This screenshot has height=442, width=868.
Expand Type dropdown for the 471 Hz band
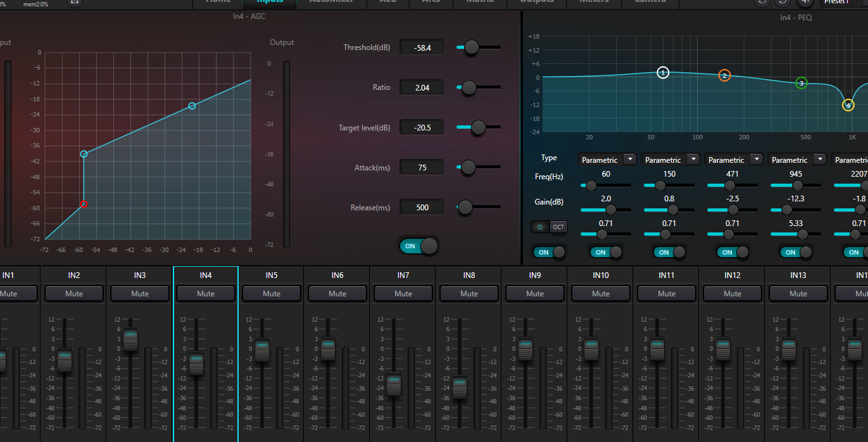click(757, 160)
